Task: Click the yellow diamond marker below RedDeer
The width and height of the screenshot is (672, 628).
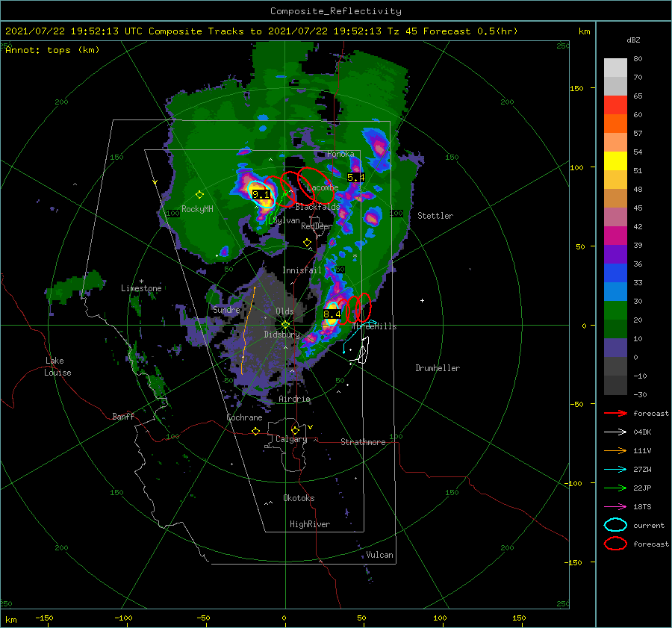Action: pyautogui.click(x=307, y=243)
